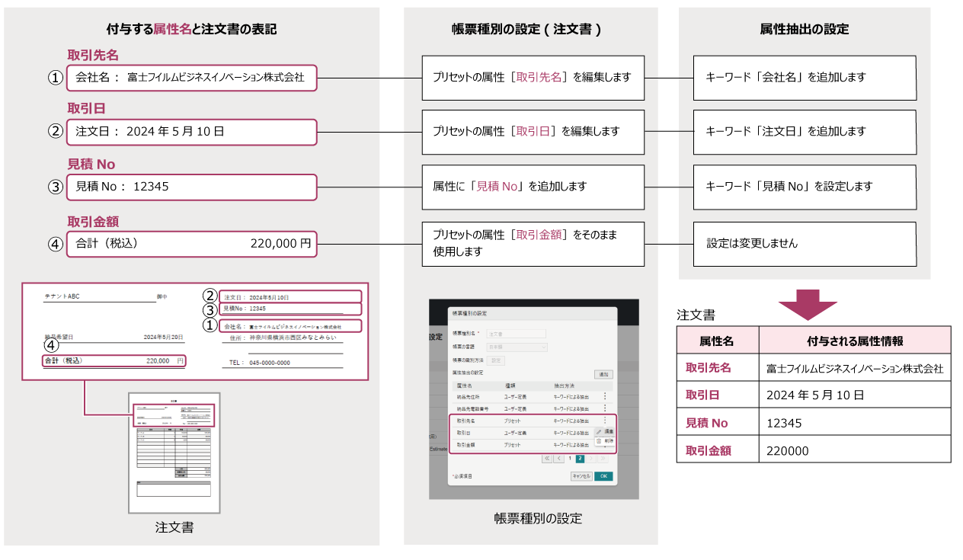Click box キーワード「見積 No」を設定します
963x560 pixels.
tap(805, 186)
